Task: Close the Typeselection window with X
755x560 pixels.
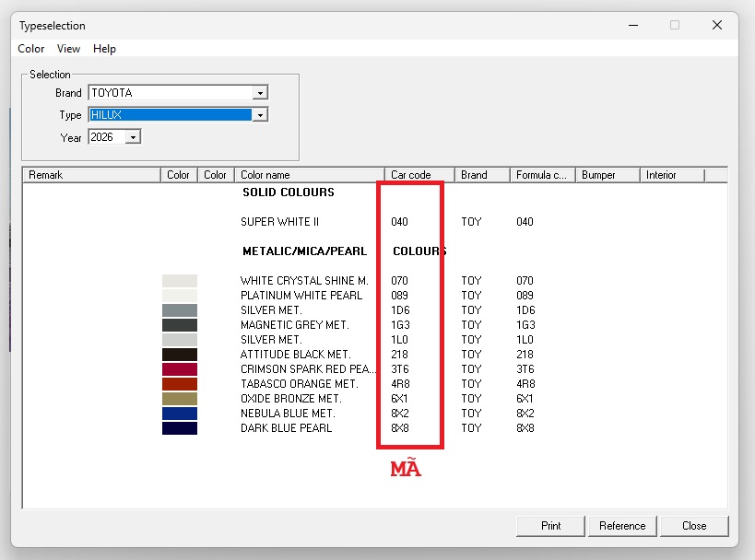Action: [x=717, y=25]
